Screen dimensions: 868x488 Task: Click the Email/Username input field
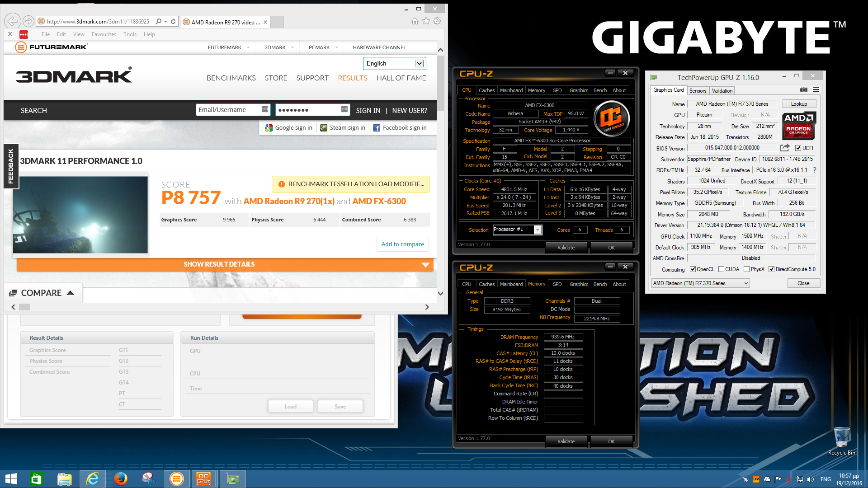coord(233,110)
